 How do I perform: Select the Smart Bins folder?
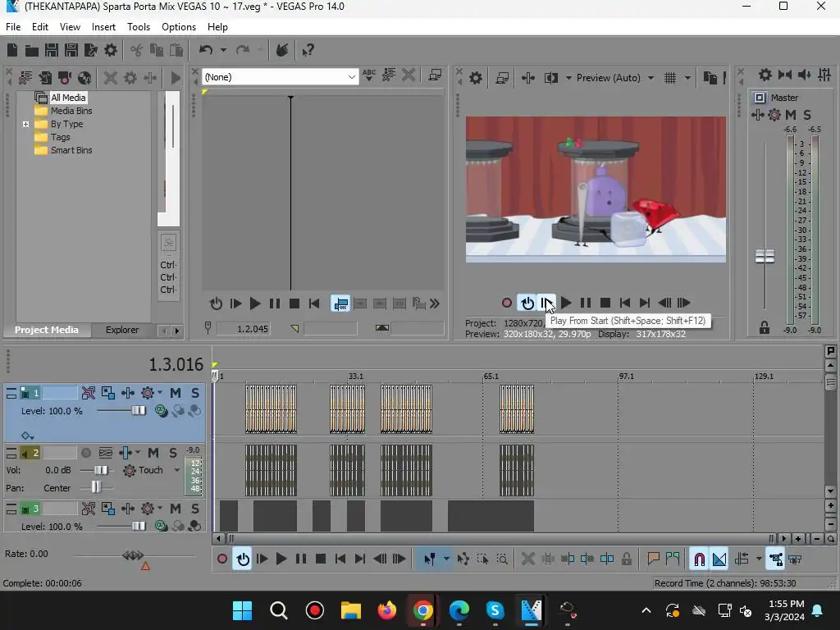tap(71, 151)
